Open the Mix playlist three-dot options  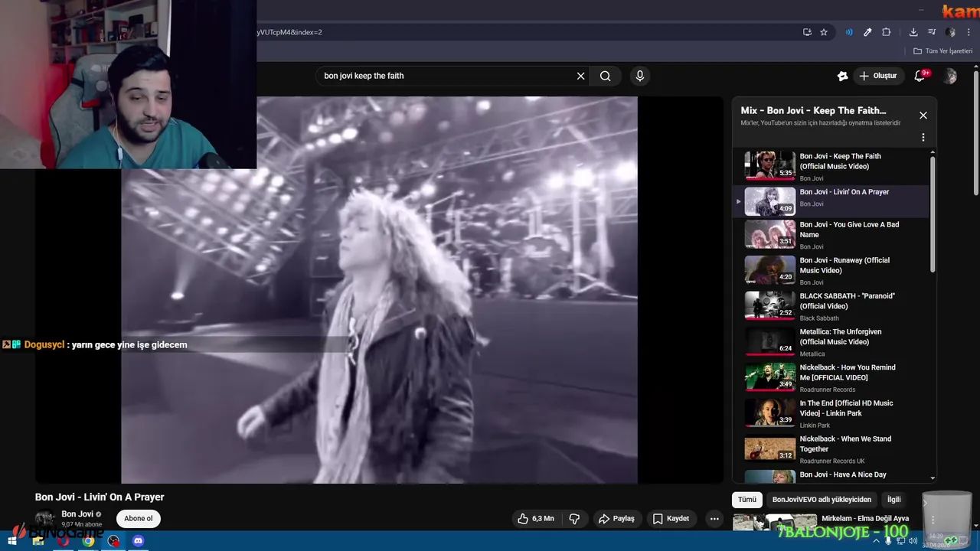pyautogui.click(x=923, y=138)
